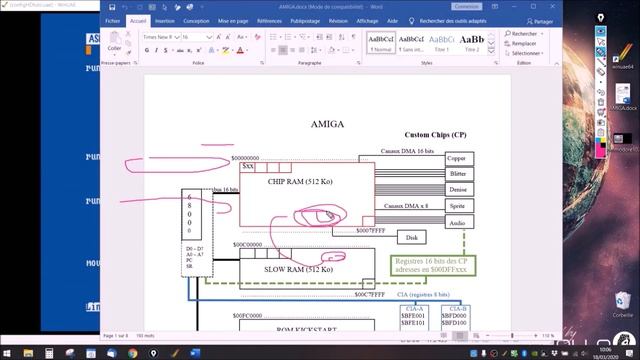Apply the Titre 2 style
Image resolution: width=640 pixels, height=360 pixels.
pos(472,42)
